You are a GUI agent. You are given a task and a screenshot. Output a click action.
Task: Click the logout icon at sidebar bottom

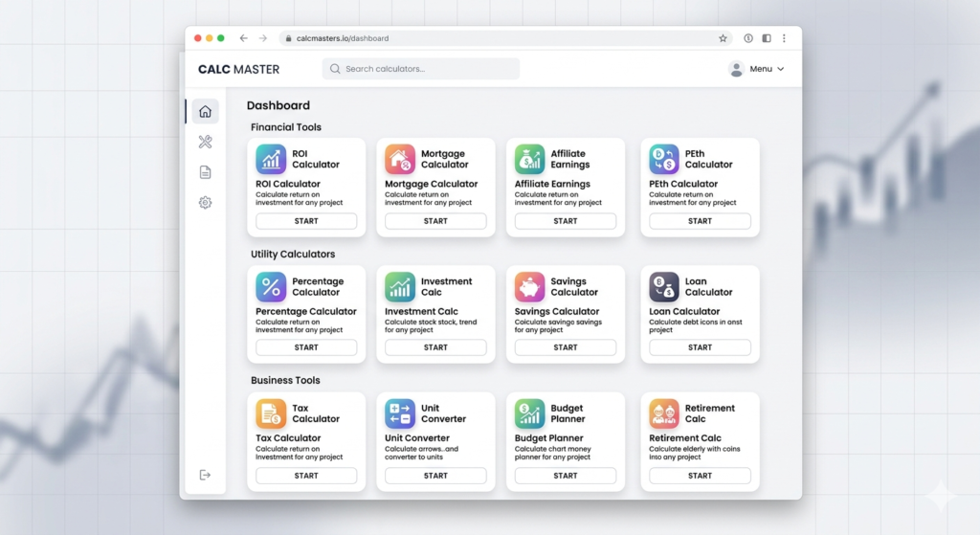tap(205, 475)
